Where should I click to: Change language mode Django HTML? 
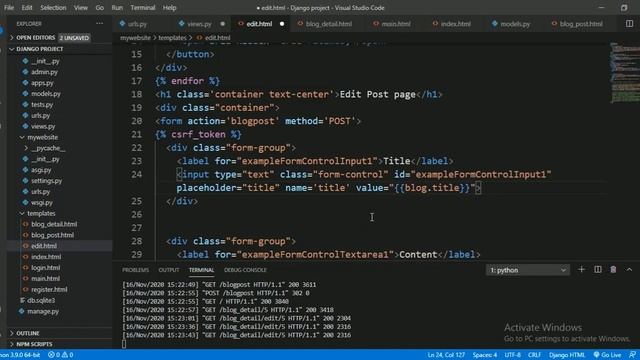click(x=567, y=355)
